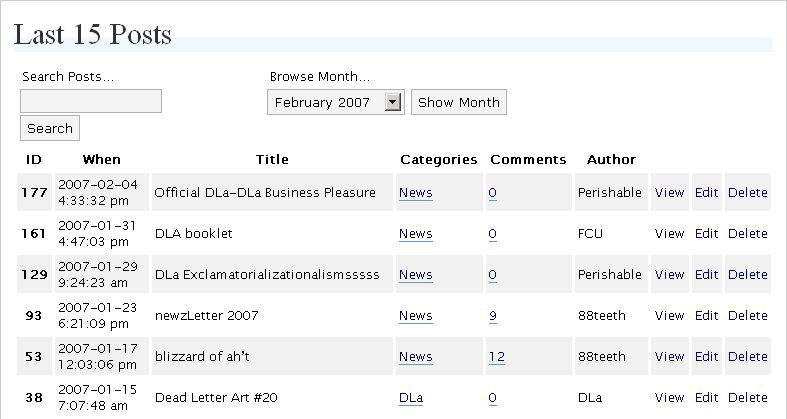Click the date 2007-01-23 6:21:09 pm

98,316
